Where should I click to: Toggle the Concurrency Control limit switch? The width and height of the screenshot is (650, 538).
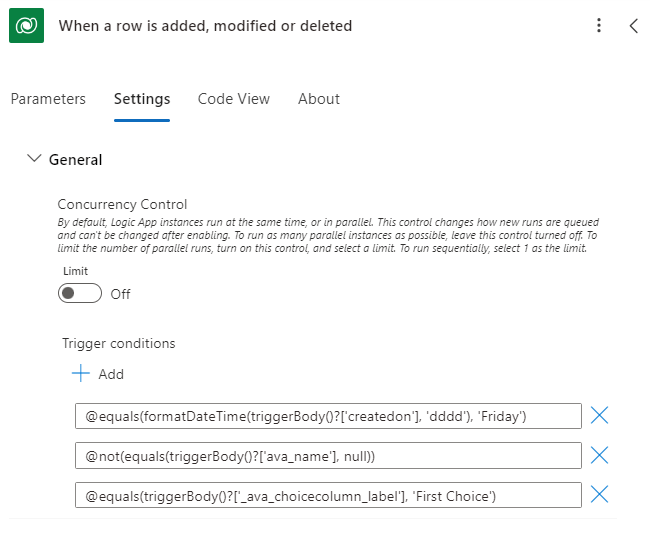80,294
